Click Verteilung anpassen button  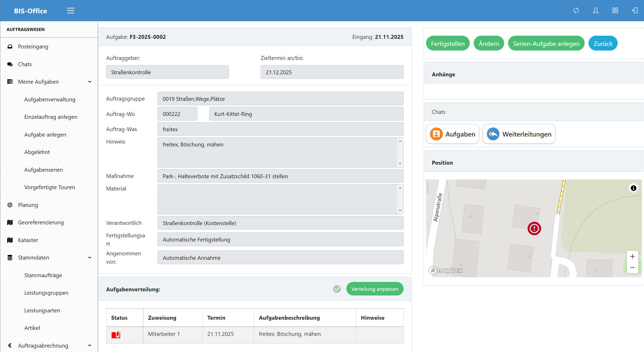point(375,289)
